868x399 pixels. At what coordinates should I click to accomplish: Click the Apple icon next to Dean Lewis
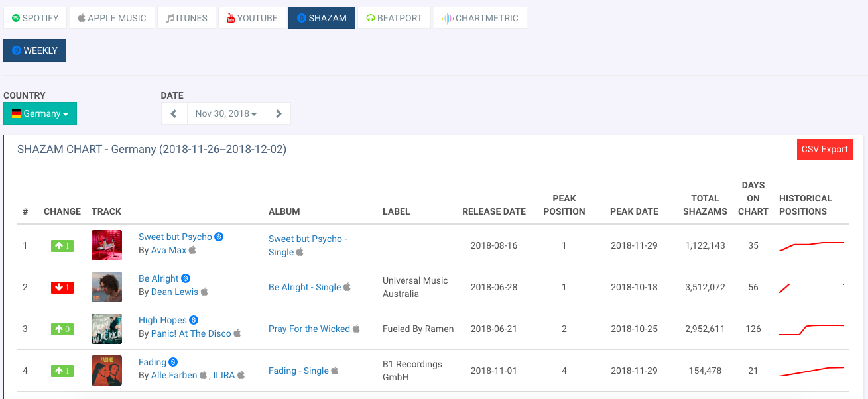coord(204,292)
